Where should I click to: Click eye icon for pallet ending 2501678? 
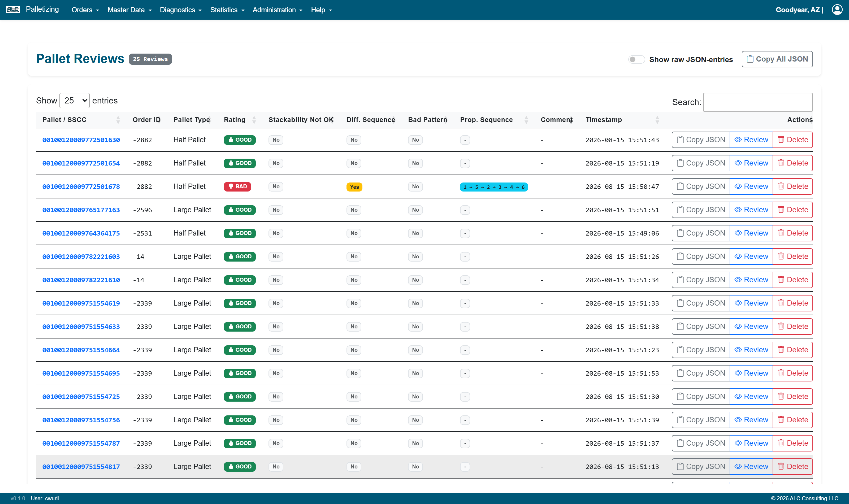[x=738, y=186]
